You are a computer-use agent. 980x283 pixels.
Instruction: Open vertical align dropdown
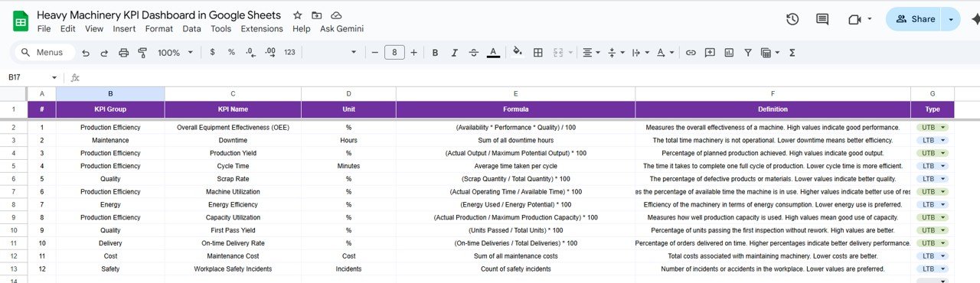click(615, 53)
